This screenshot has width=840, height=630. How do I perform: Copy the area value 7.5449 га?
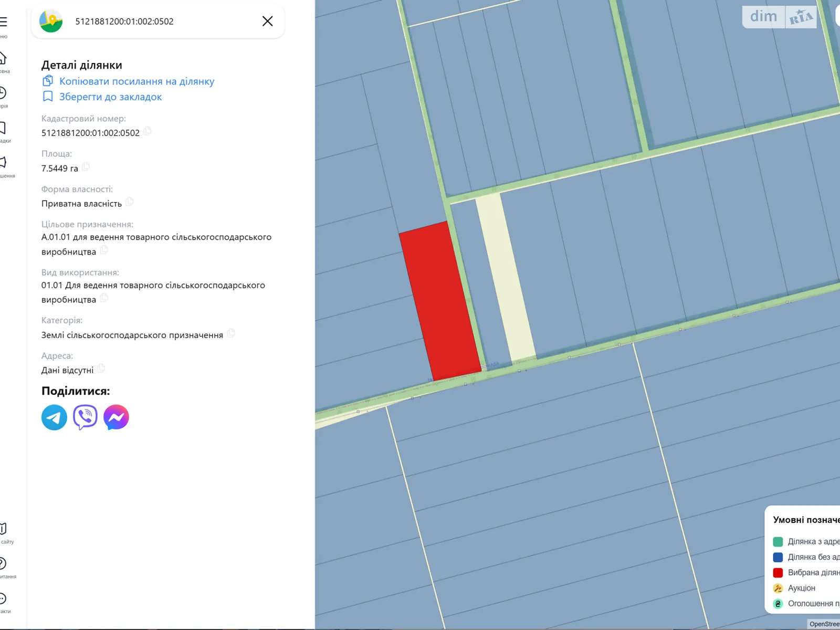click(x=86, y=167)
